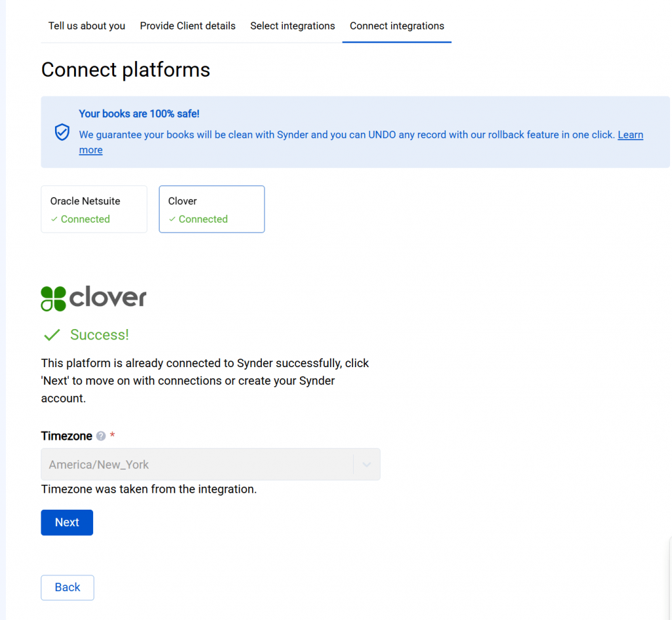Click the Connect platforms heading
The width and height of the screenshot is (672, 620).
click(x=125, y=70)
